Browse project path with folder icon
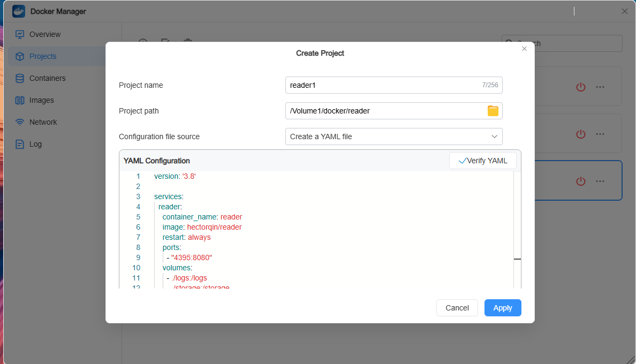 point(493,111)
